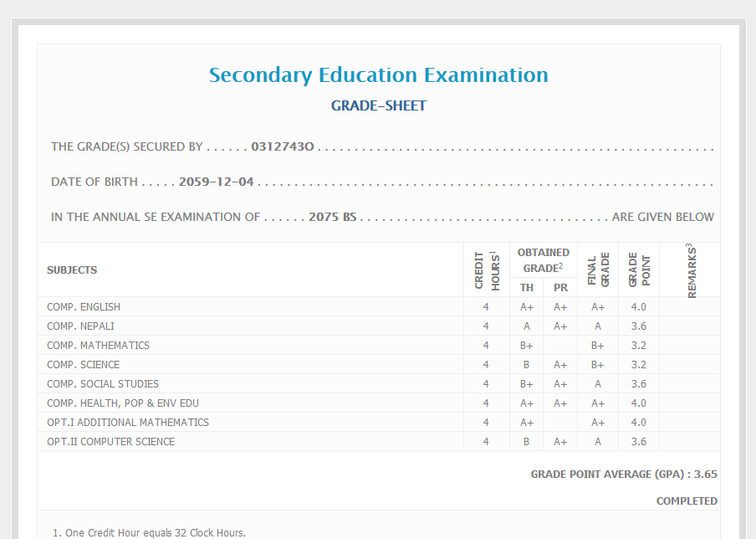The height and width of the screenshot is (539, 756).
Task: Select the COMP. ENGLISH subject row
Action: click(84, 307)
